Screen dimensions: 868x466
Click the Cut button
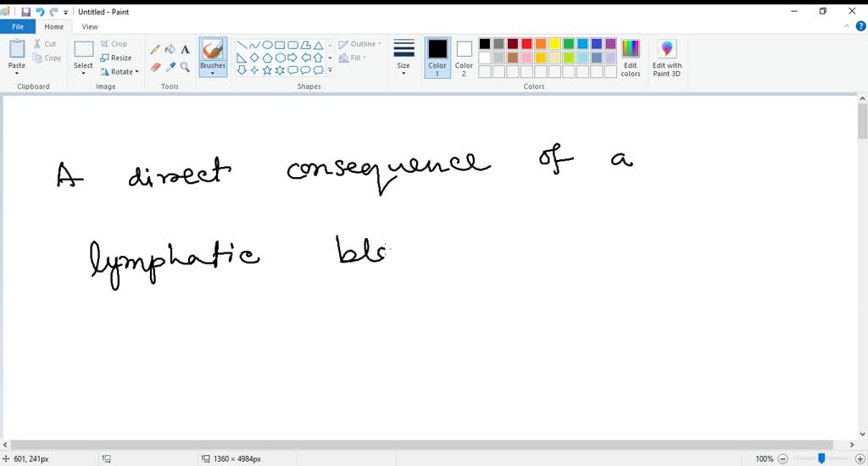pyautogui.click(x=45, y=44)
